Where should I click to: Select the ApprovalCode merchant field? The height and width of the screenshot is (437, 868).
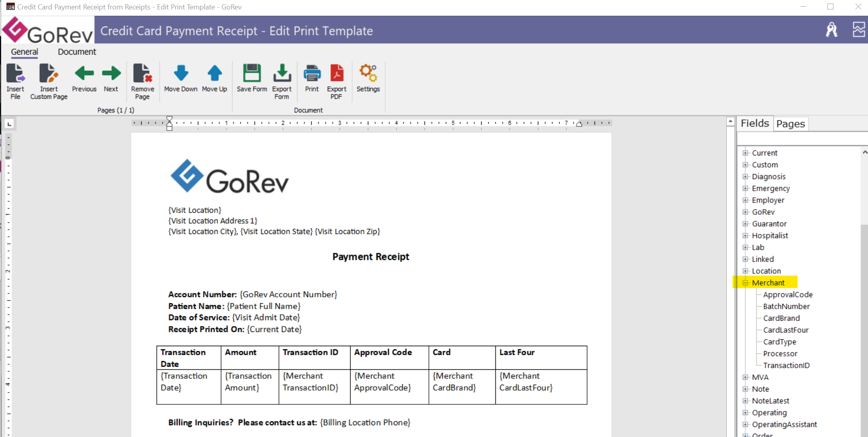pyautogui.click(x=788, y=295)
